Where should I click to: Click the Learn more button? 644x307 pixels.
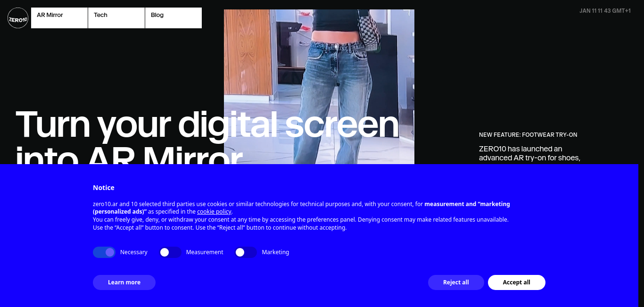(124, 282)
